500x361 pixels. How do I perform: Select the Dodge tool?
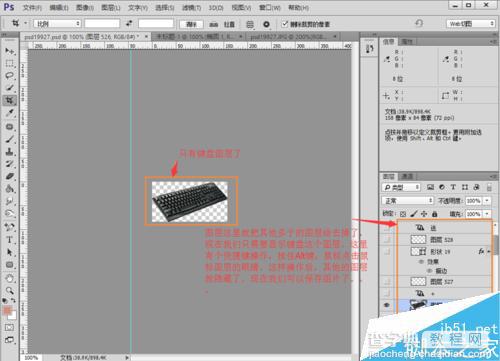(9, 213)
